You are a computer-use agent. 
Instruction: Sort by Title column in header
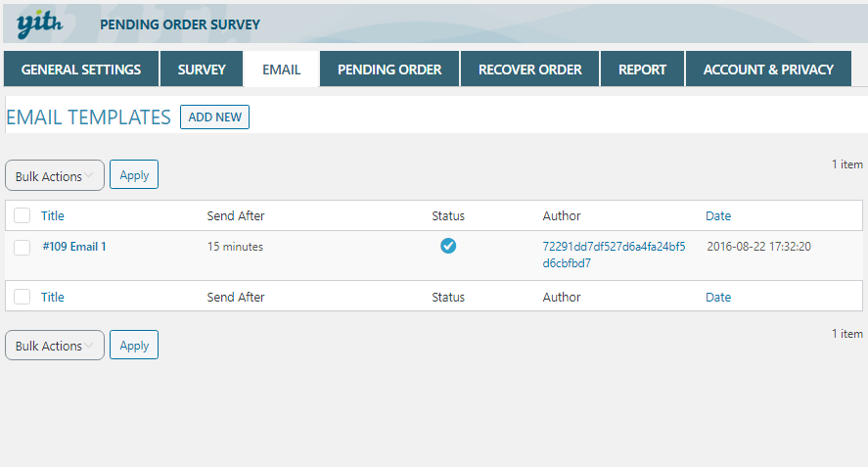click(x=53, y=216)
